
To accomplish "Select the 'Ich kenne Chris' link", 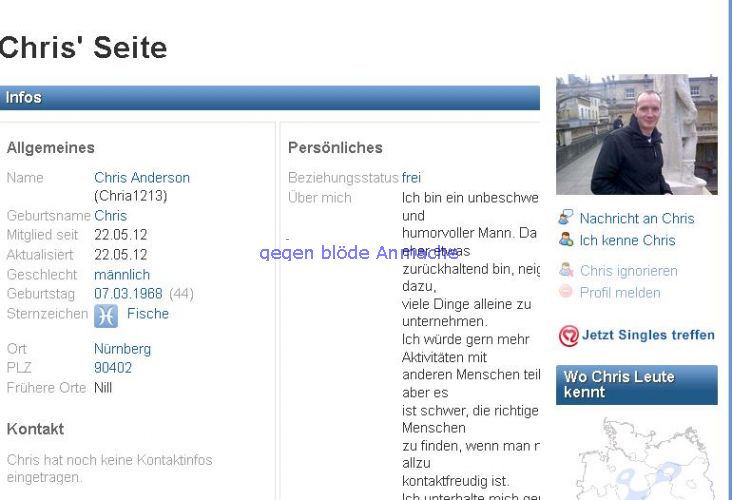I will click(x=627, y=240).
